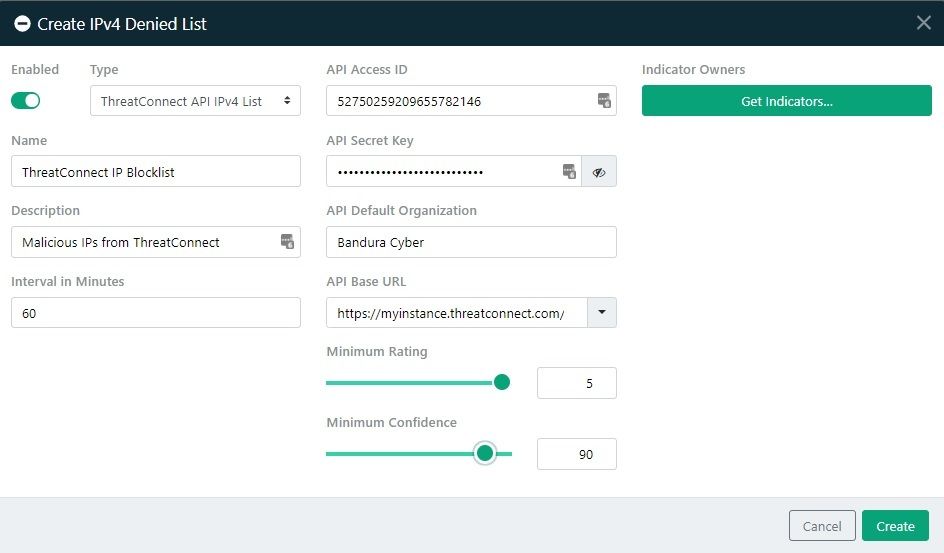Click the Minimum Rating slider handle
The width and height of the screenshot is (944, 553).
point(502,382)
